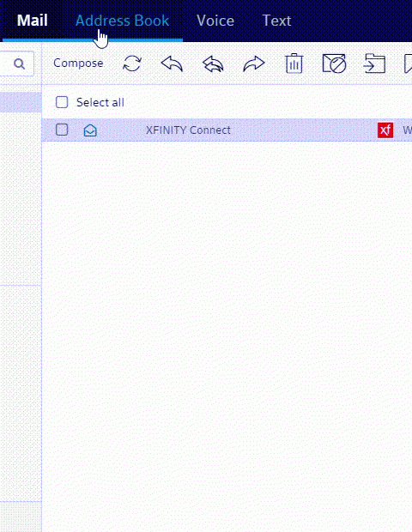The image size is (412, 532).
Task: Toggle the open-envelope read status icon
Action: (90, 130)
